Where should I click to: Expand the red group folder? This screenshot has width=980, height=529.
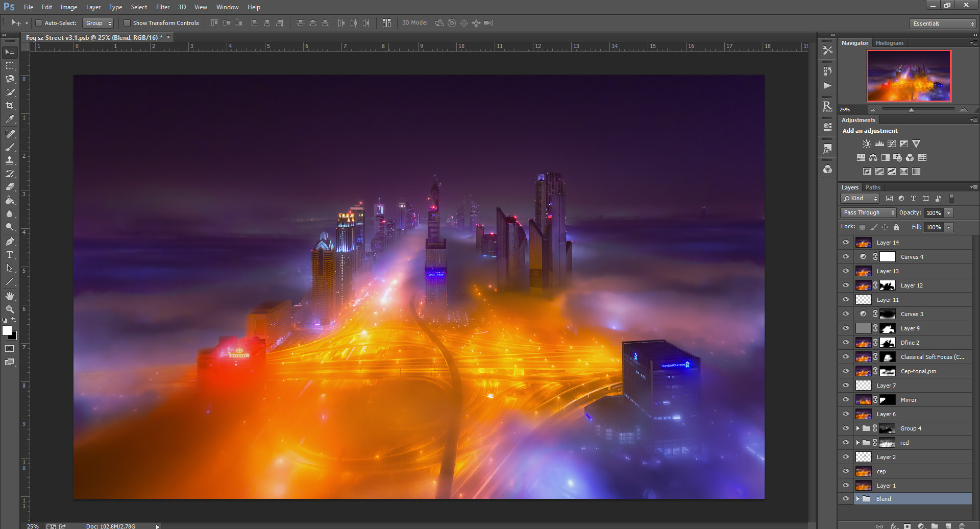point(858,443)
